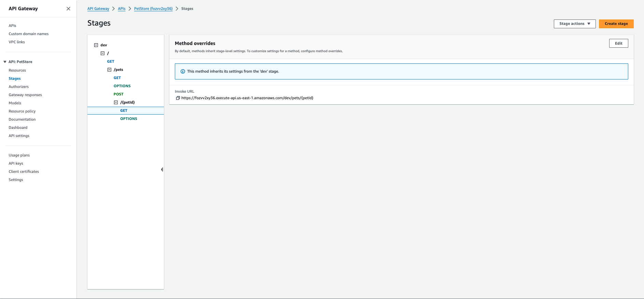
Task: Open Usage plans page
Action: click(19, 155)
